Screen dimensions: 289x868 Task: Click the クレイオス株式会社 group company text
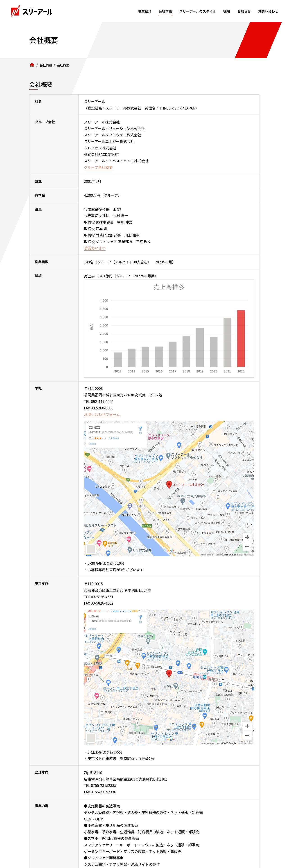tap(100, 148)
